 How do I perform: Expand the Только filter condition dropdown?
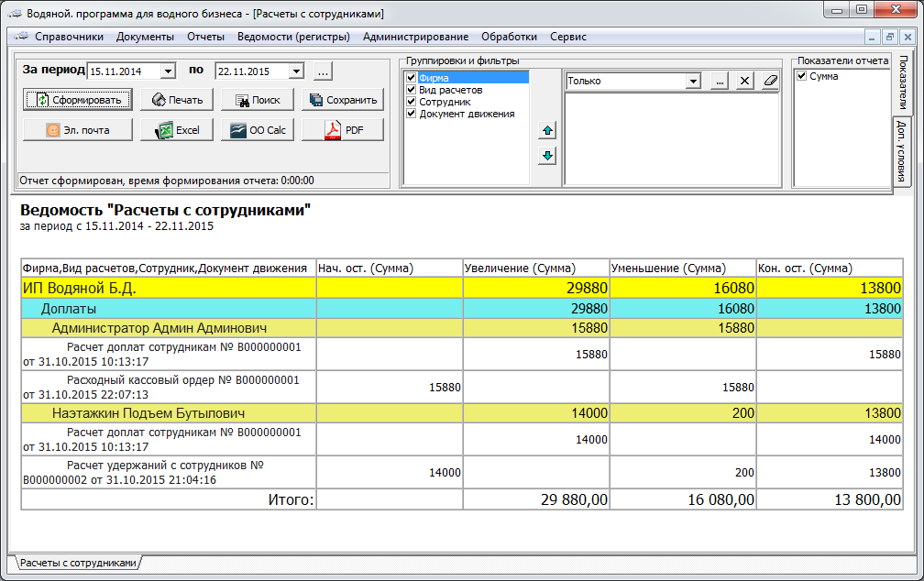[x=693, y=81]
